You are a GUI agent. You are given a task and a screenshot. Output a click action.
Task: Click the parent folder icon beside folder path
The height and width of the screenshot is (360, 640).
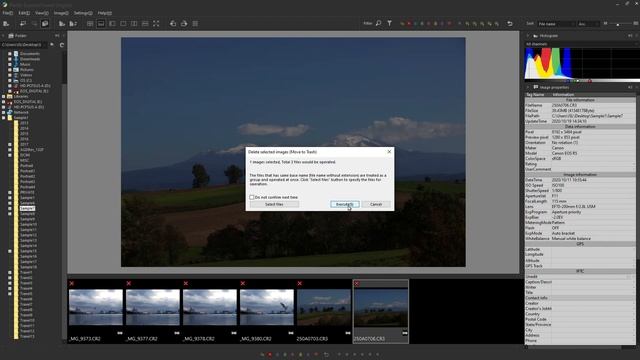tap(52, 45)
